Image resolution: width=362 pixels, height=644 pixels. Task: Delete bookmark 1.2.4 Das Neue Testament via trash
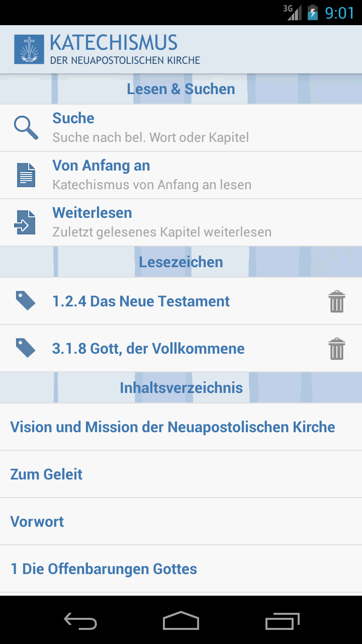click(336, 301)
